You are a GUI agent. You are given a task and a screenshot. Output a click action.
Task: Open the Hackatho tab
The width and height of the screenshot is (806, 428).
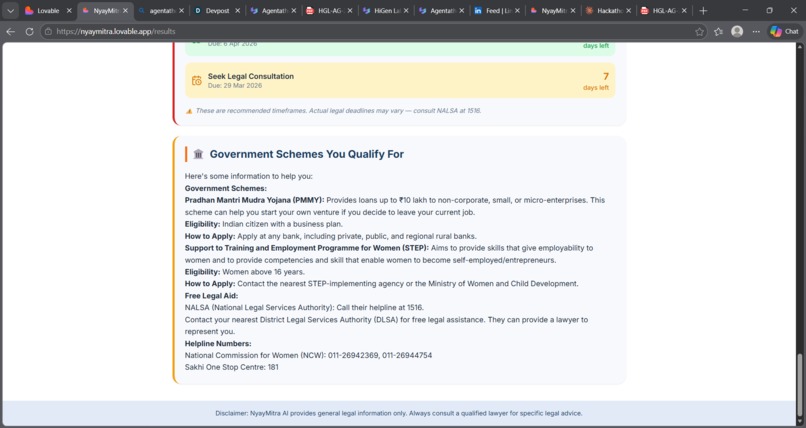click(609, 11)
